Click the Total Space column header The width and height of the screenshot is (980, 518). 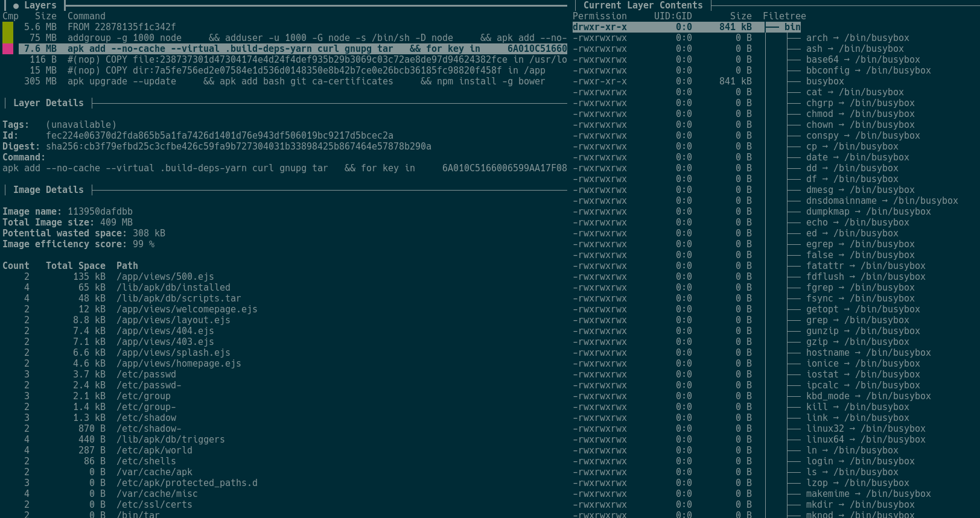[x=75, y=266]
